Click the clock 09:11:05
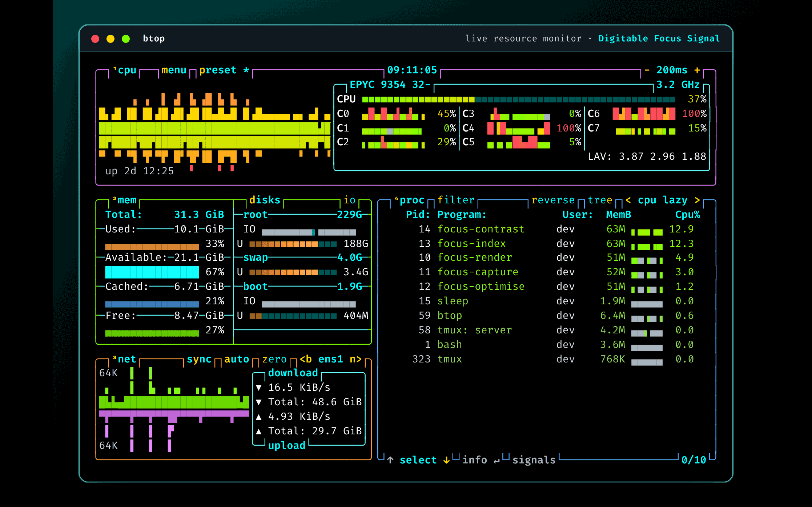 (x=412, y=70)
